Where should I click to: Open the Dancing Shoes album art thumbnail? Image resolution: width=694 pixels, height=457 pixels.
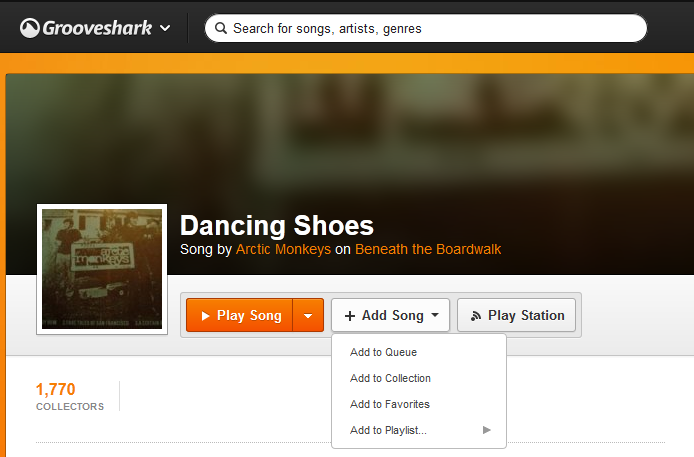pos(101,269)
